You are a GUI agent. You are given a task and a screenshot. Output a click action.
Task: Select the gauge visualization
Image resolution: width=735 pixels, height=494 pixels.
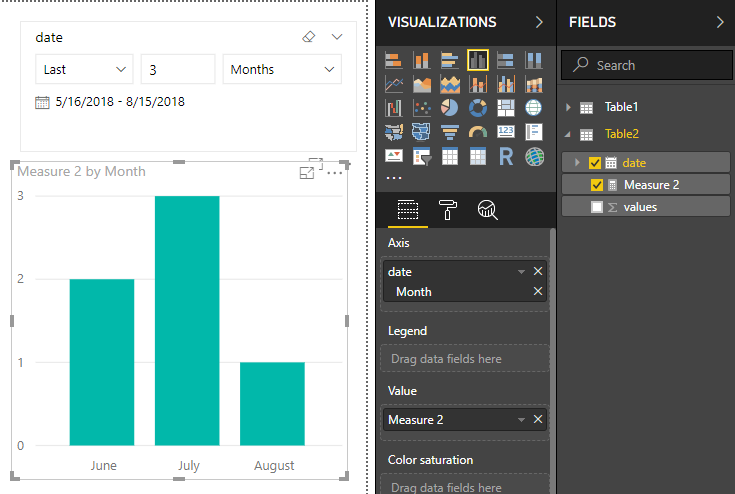tap(478, 132)
